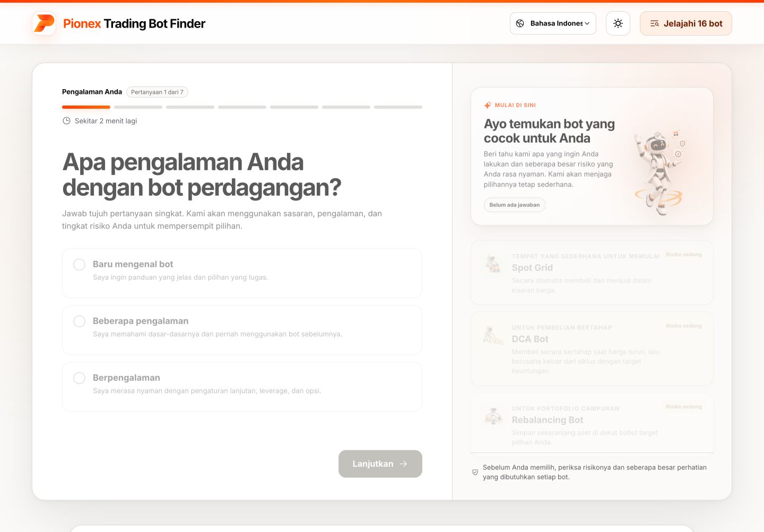This screenshot has width=764, height=532.
Task: Click the Belum ada jawaban badge
Action: point(514,205)
